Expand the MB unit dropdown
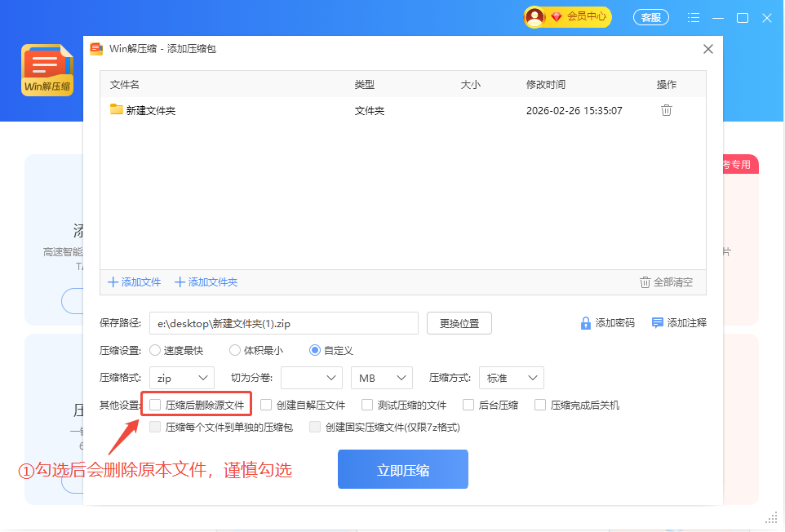785x532 pixels. (x=381, y=378)
